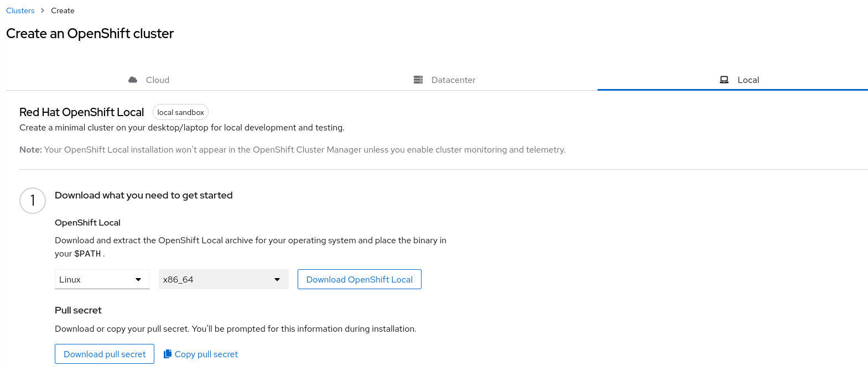
Task: Expand the x86_64 architecture dropdown
Action: click(x=216, y=279)
